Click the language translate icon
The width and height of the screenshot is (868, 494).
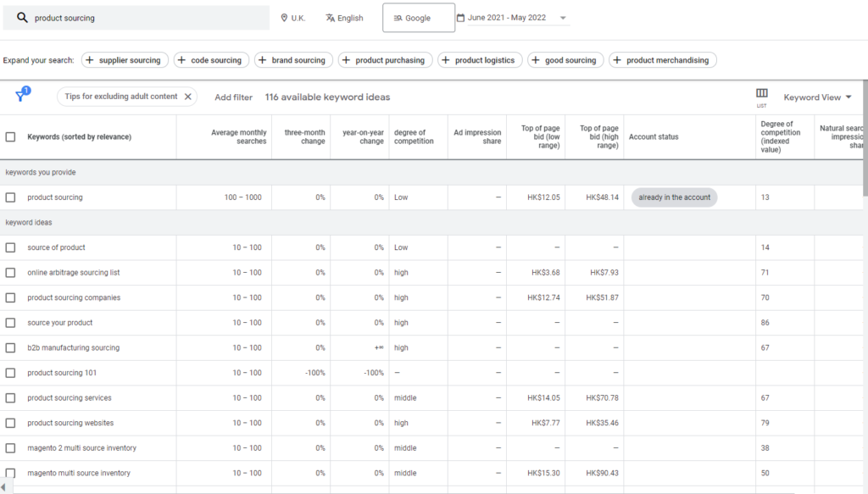coord(330,18)
